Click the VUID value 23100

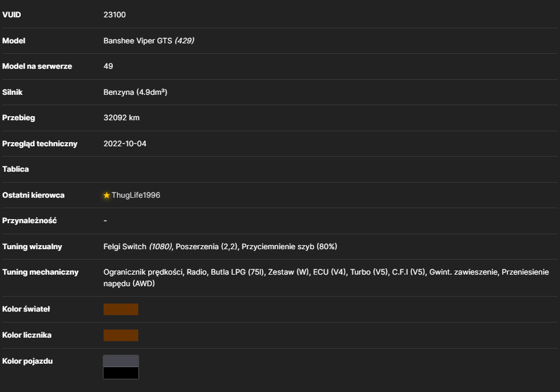click(x=115, y=14)
